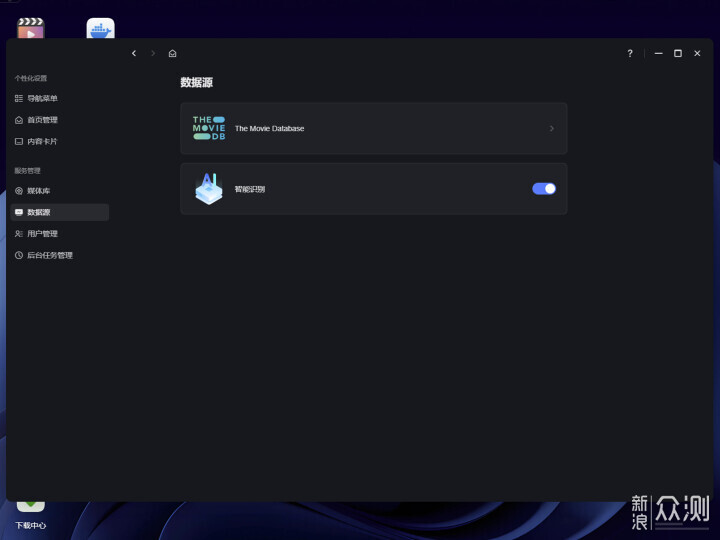This screenshot has height=540, width=720.
Task: Open the Docker desktop icon
Action: coord(101,28)
